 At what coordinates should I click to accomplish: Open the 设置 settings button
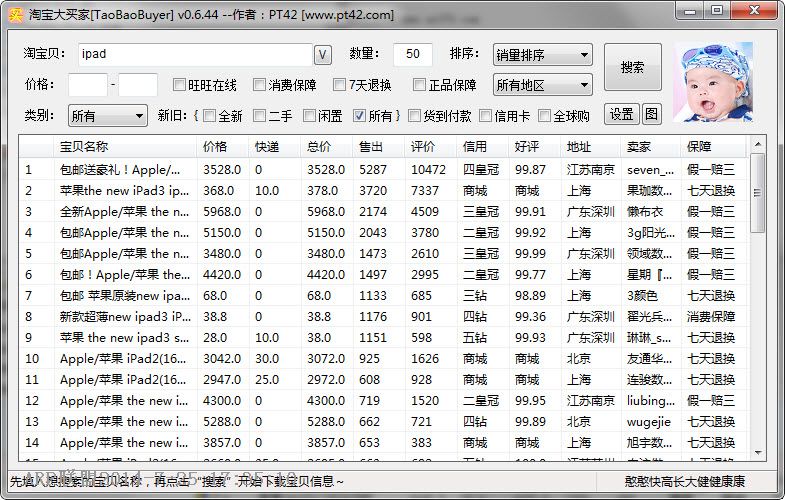pos(621,114)
